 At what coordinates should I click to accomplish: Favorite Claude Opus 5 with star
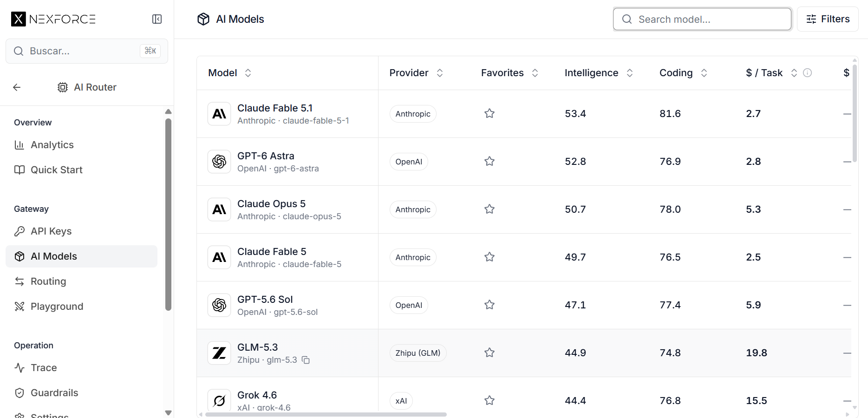(x=489, y=209)
